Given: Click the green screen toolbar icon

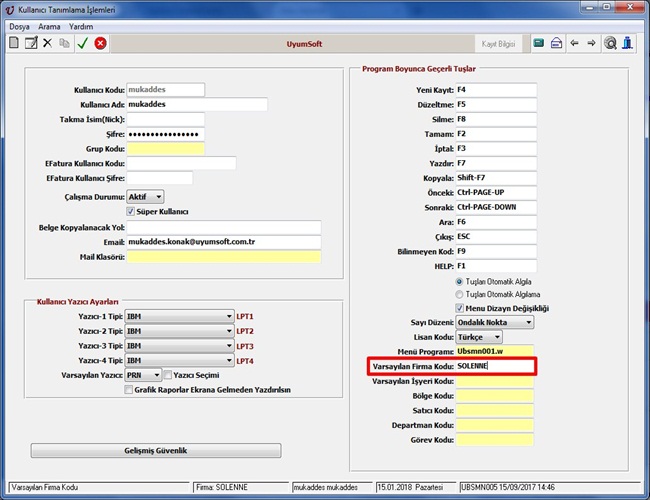Looking at the screenshot, I should click(538, 43).
